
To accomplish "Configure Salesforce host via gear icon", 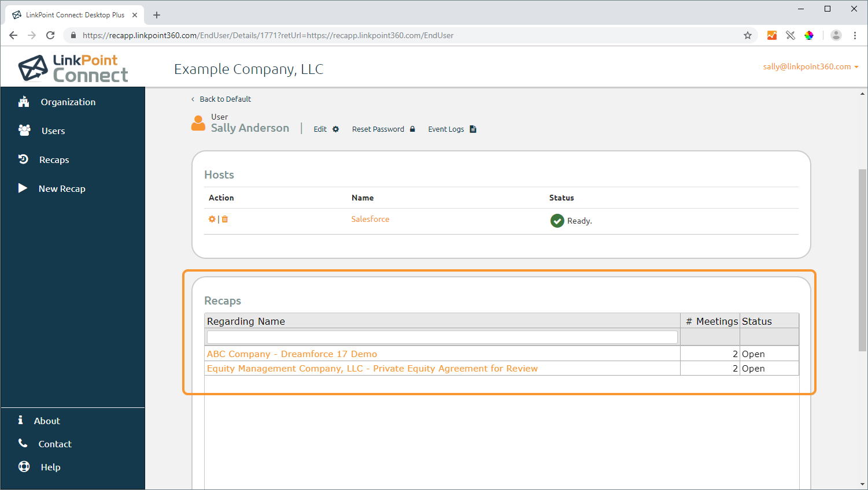I will tap(212, 219).
